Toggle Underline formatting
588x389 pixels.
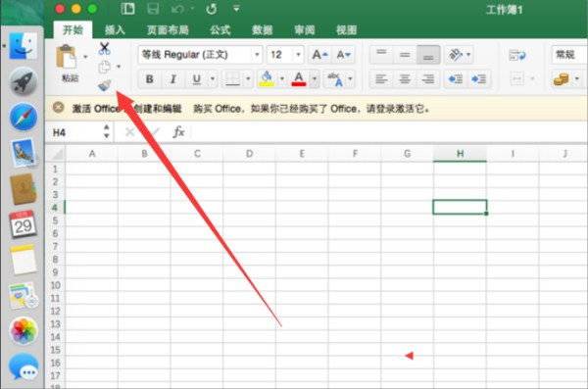(x=197, y=79)
